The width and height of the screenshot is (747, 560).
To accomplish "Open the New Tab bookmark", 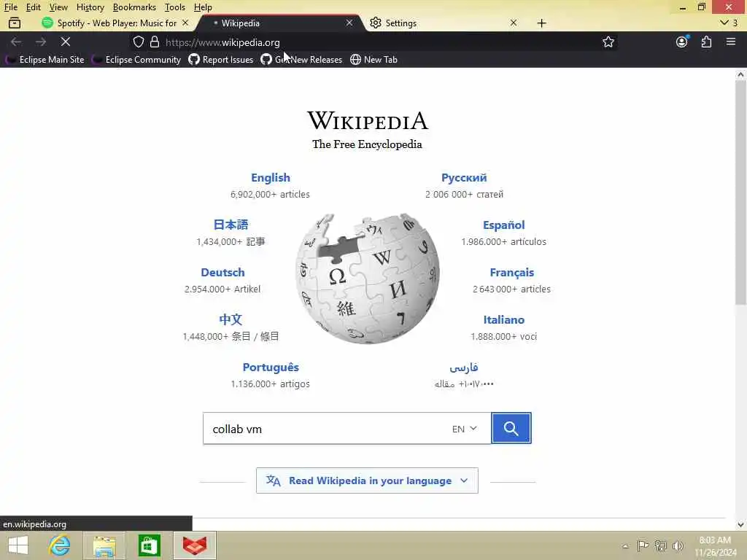I will coord(374,60).
